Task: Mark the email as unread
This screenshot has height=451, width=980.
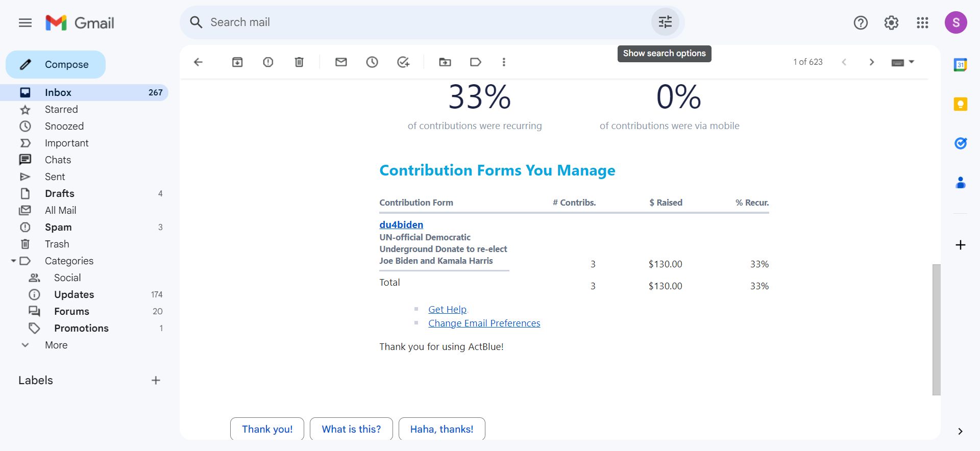Action: (341, 62)
